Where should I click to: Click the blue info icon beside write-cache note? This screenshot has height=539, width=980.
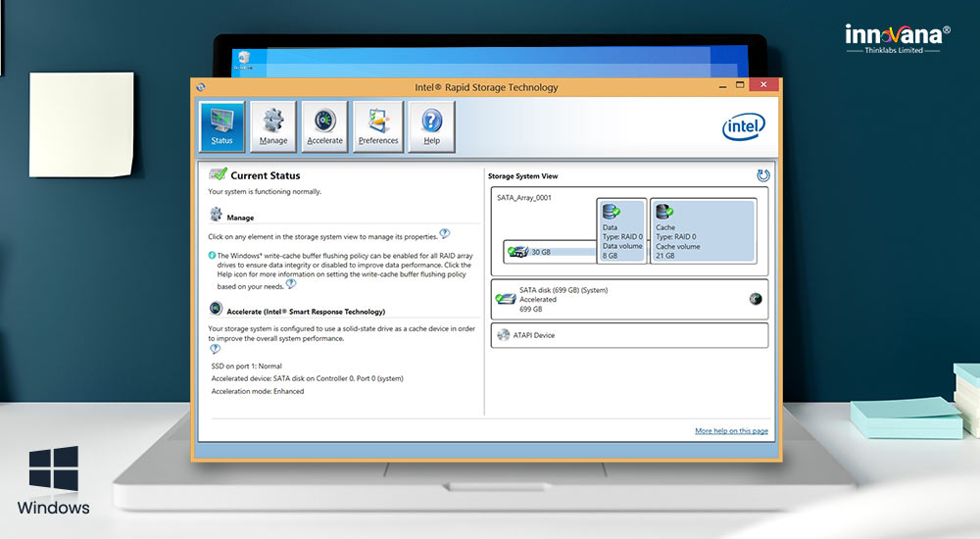(212, 255)
